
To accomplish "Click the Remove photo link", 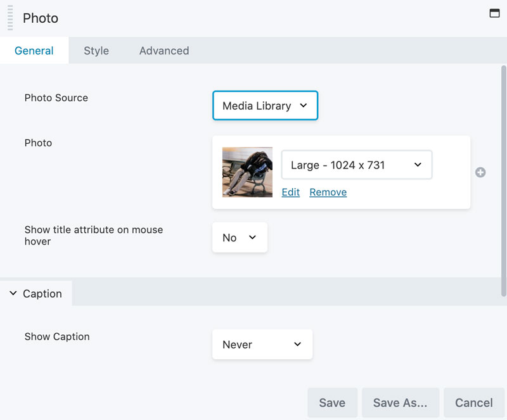I will point(328,192).
